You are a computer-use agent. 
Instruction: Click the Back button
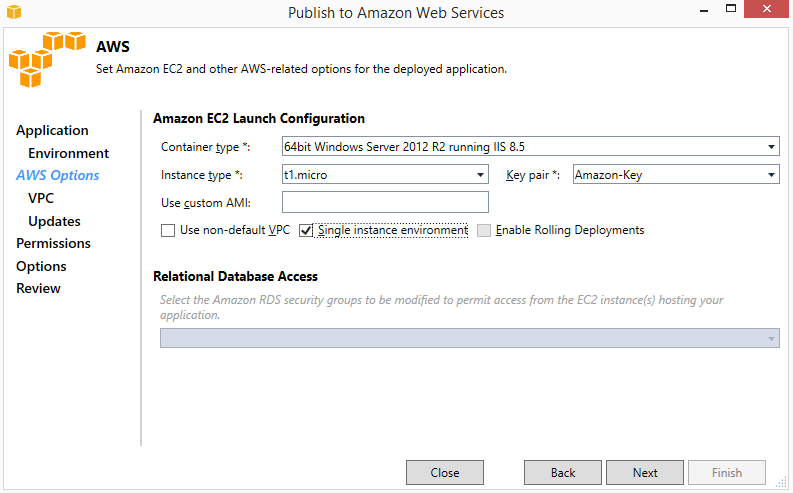click(x=563, y=472)
